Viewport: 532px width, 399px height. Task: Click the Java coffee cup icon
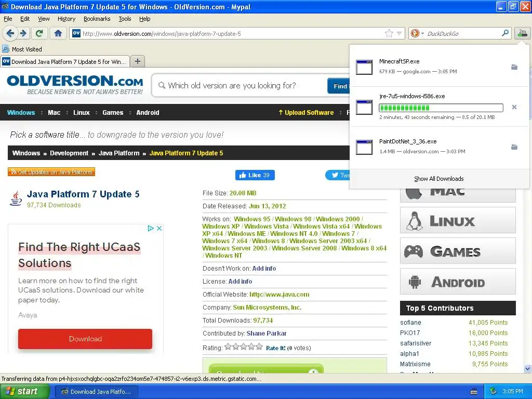point(16,198)
